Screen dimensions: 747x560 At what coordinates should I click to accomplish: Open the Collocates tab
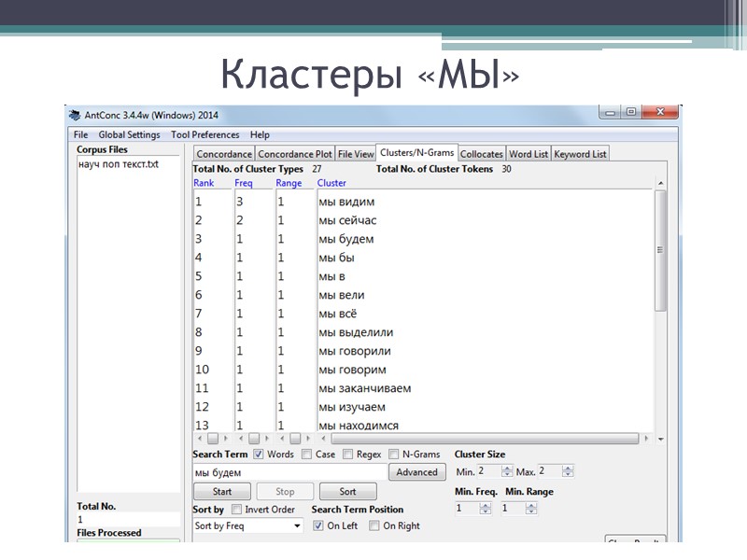(x=482, y=153)
